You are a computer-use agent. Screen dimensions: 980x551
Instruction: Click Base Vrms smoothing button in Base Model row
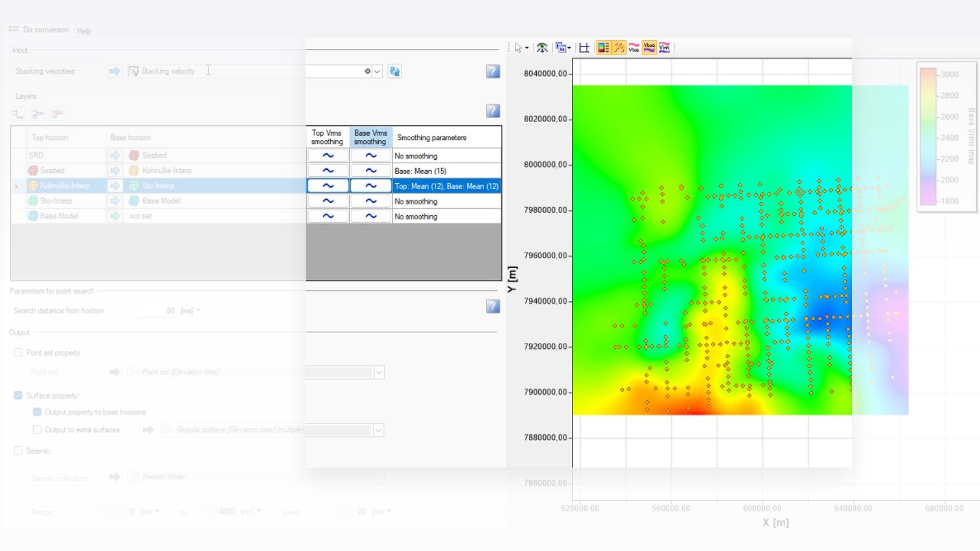pyautogui.click(x=371, y=216)
